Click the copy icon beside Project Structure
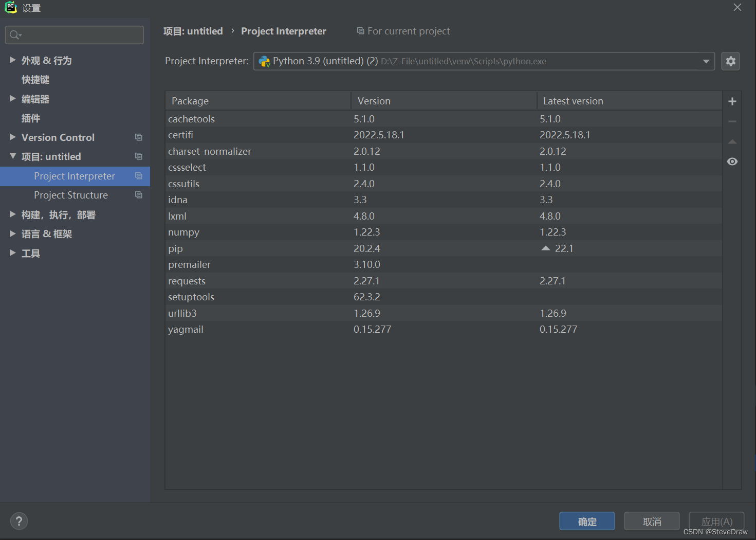Screen dimensions: 756x540 tap(139, 195)
